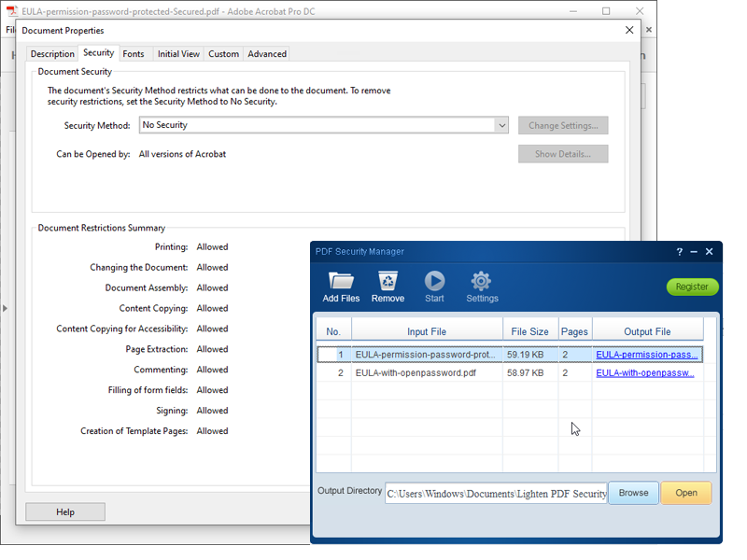The height and width of the screenshot is (560, 747).
Task: Click the Browse button
Action: click(633, 493)
